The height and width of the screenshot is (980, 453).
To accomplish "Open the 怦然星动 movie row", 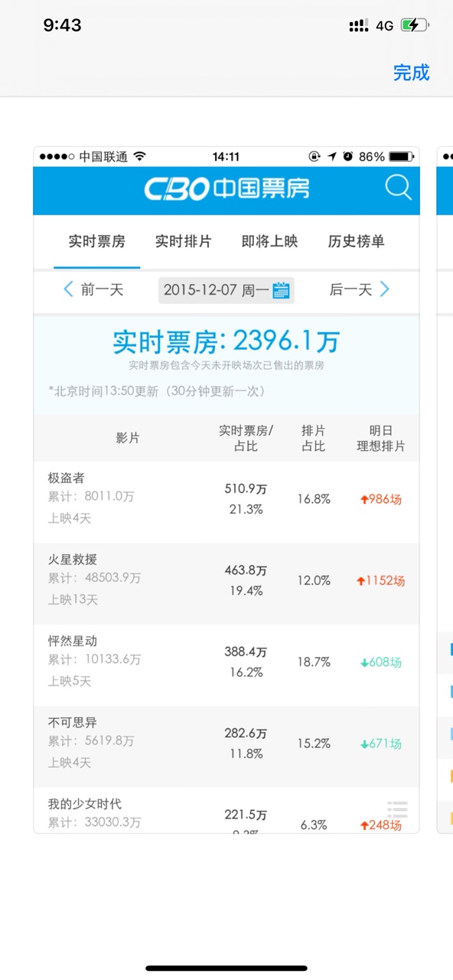I will click(x=226, y=665).
